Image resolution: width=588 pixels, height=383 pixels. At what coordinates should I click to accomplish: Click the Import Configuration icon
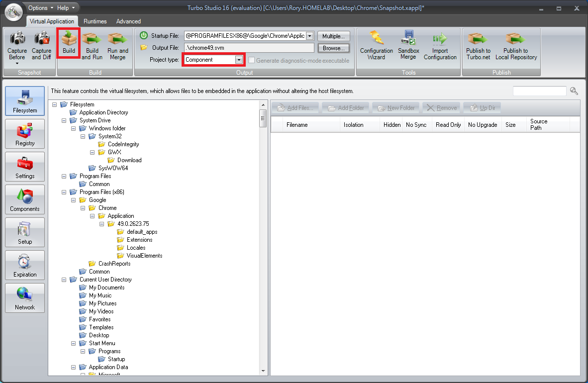point(440,38)
